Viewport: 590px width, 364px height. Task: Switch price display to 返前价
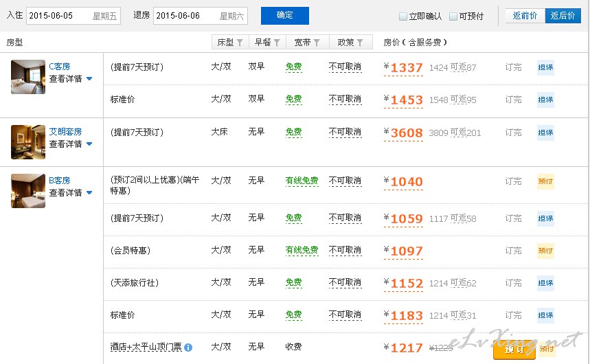tap(525, 16)
